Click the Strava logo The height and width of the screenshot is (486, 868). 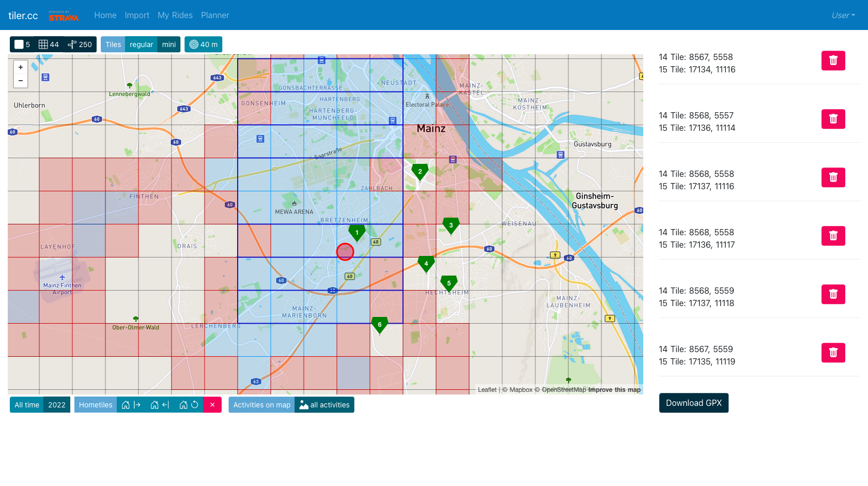tap(64, 16)
